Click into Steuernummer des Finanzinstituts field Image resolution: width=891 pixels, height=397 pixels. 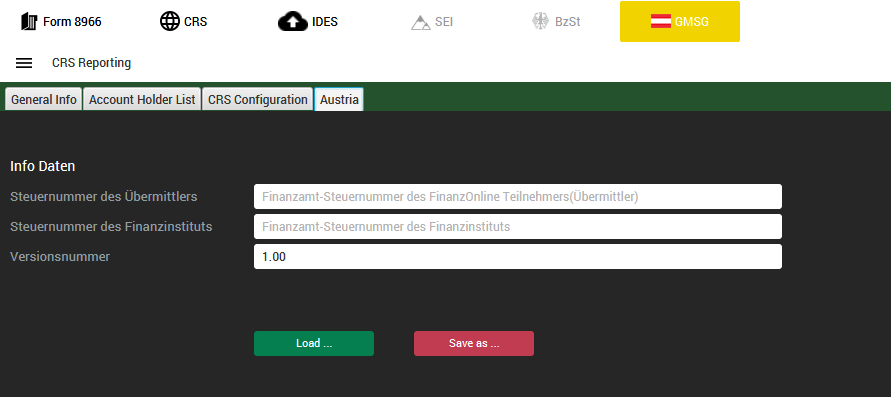click(518, 227)
